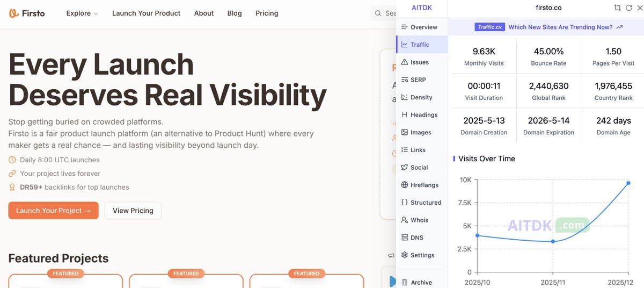Click the award icon beside DR59+ backlinks
The width and height of the screenshot is (644, 288).
point(12,188)
